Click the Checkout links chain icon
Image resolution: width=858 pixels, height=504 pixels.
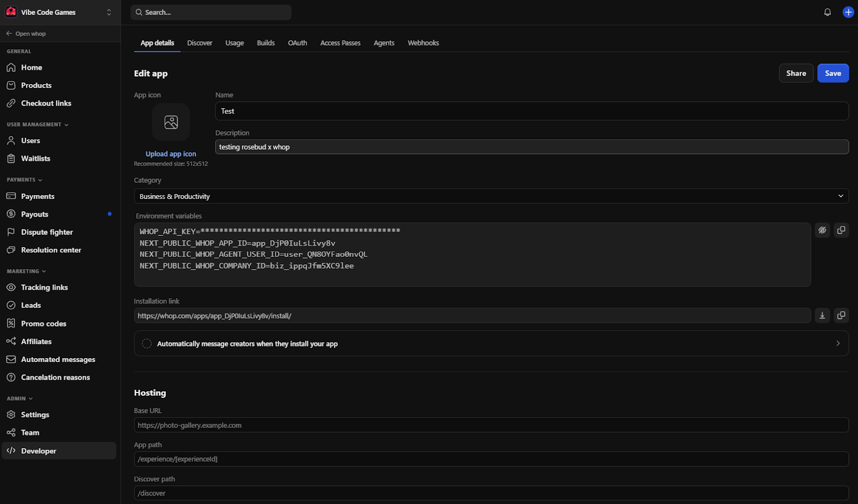pyautogui.click(x=11, y=103)
